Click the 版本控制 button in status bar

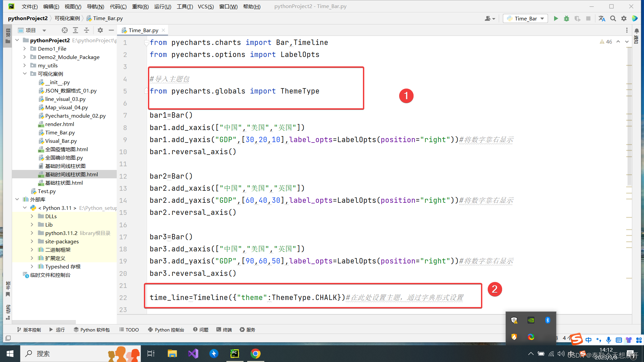point(29,330)
